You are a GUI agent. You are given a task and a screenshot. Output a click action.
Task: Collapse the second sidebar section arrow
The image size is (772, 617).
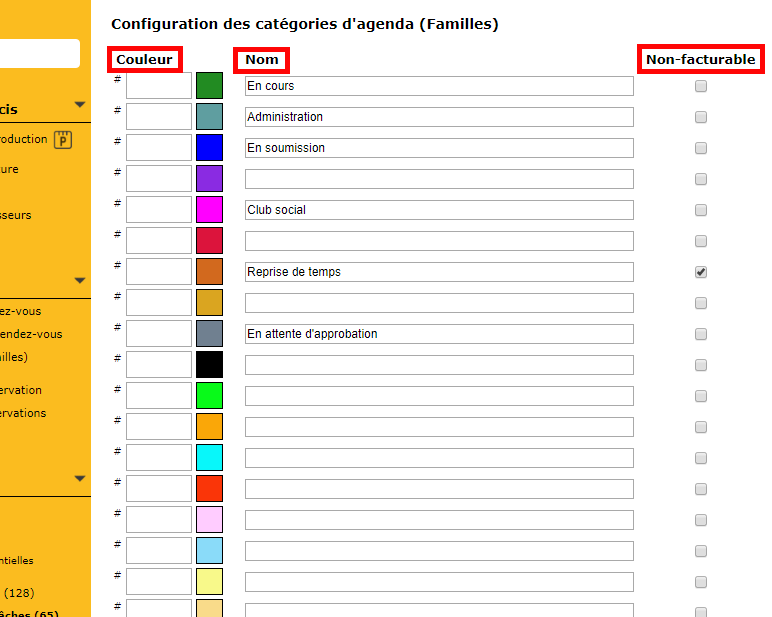[x=80, y=281]
